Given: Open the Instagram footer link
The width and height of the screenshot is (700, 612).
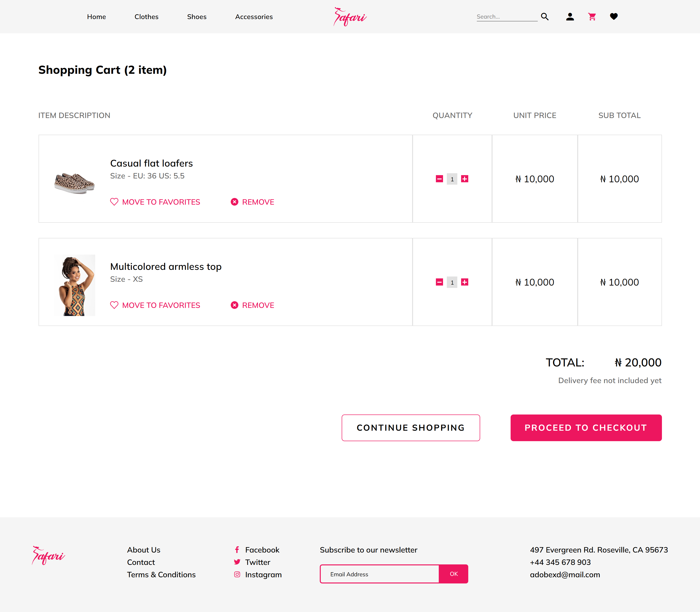Looking at the screenshot, I should 263,575.
